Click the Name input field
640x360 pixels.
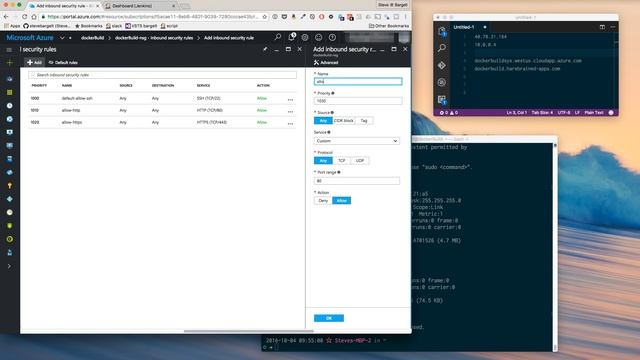coord(358,82)
